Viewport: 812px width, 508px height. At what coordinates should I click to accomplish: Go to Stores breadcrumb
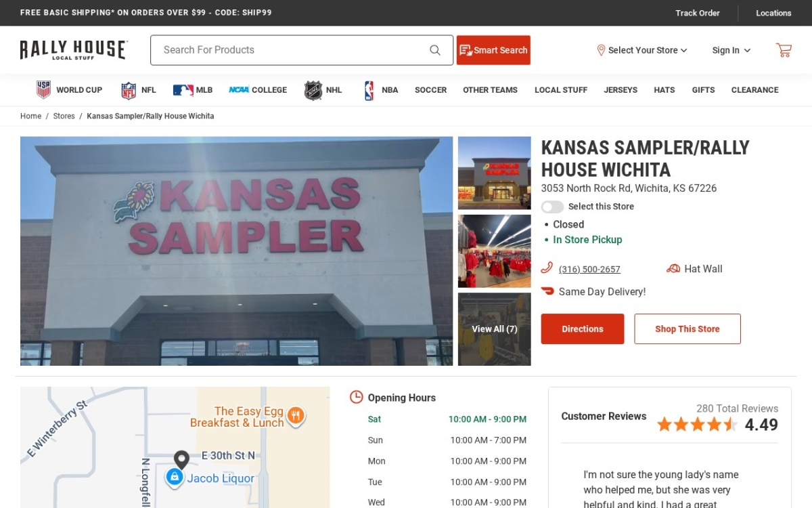pyautogui.click(x=64, y=116)
